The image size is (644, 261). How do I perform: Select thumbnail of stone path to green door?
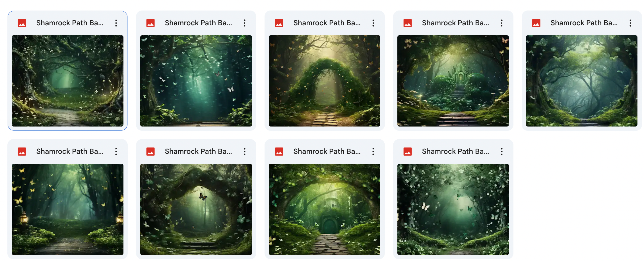click(x=325, y=209)
